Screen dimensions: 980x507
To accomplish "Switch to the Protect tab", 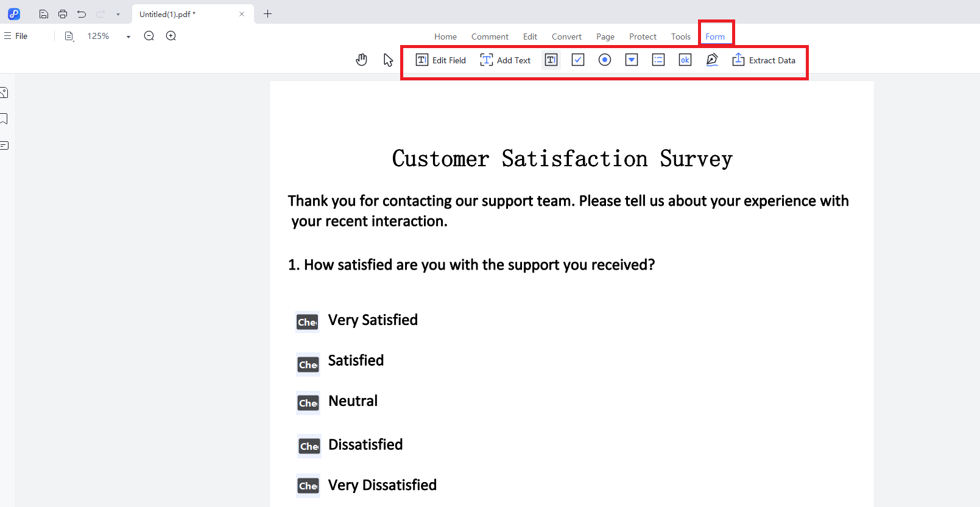I will tap(643, 37).
